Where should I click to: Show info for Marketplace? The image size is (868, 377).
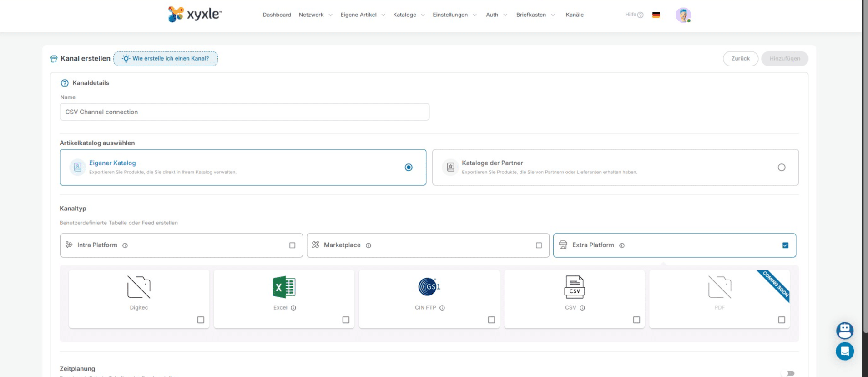click(x=368, y=245)
